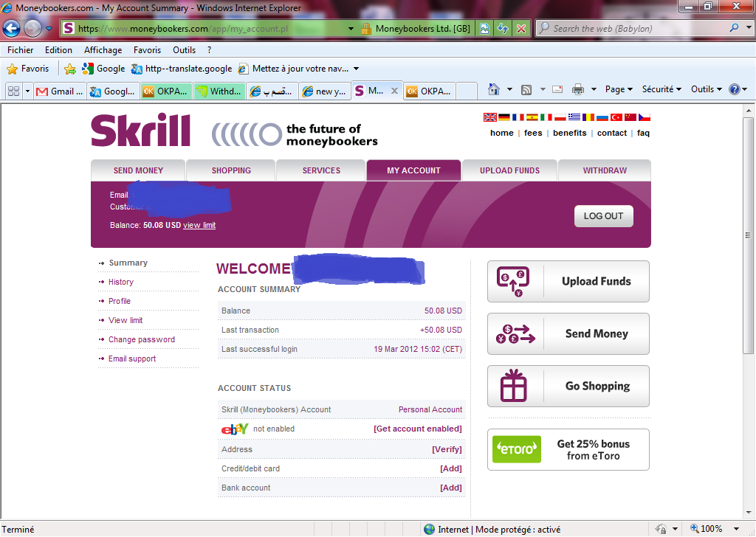Image resolution: width=756 pixels, height=537 pixels.
Task: Open Quick Tabs grid icon
Action: pyautogui.click(x=14, y=91)
